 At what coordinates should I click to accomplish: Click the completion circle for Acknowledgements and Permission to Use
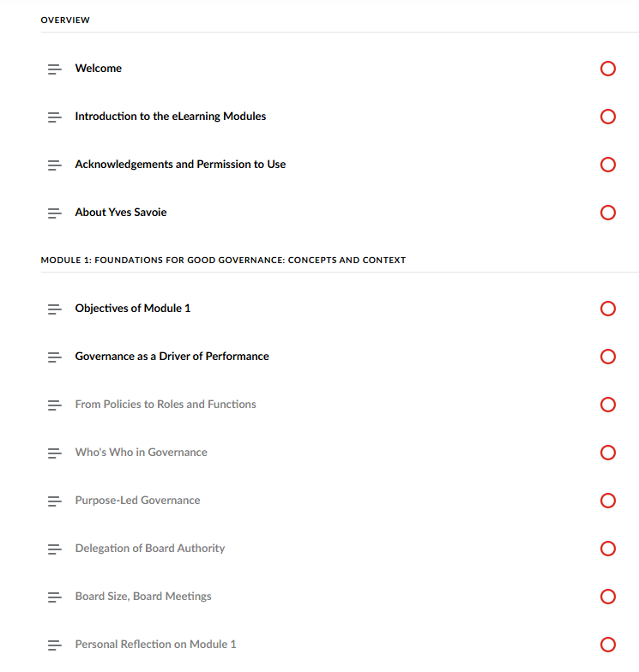click(608, 165)
